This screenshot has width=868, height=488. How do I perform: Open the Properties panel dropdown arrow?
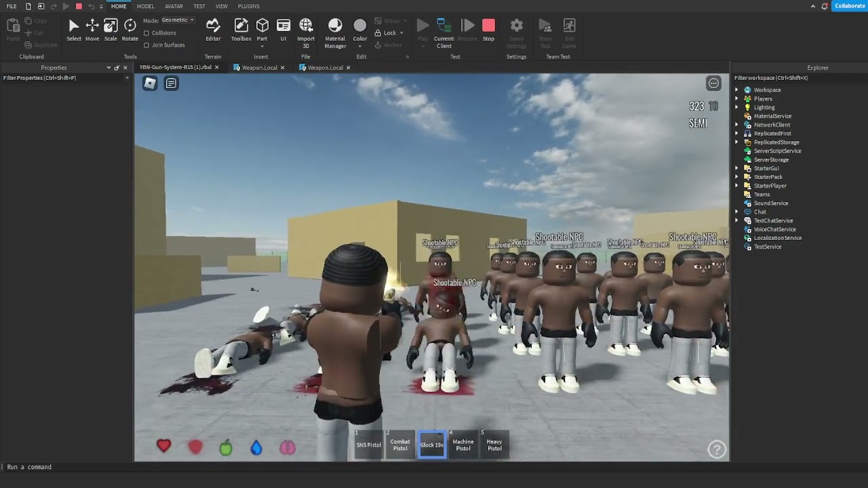(x=108, y=68)
